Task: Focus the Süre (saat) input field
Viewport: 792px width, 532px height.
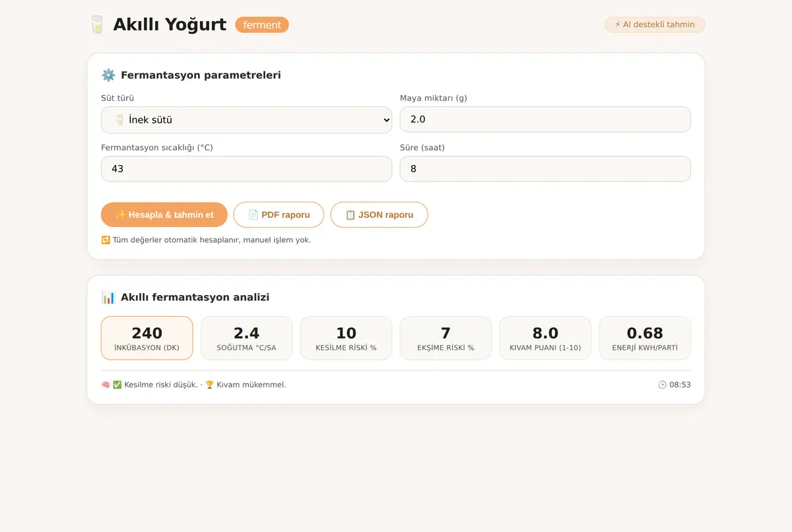Action: 545,169
